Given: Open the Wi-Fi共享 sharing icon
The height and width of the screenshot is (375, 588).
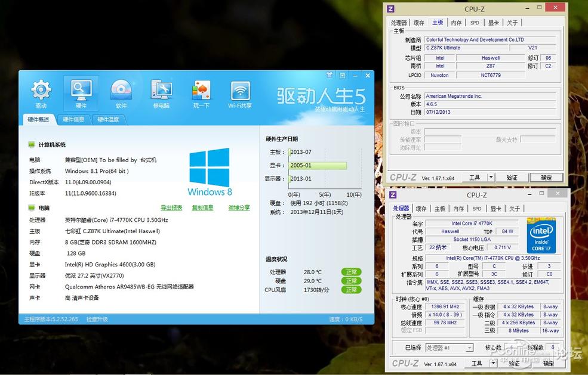Looking at the screenshot, I should tap(240, 94).
